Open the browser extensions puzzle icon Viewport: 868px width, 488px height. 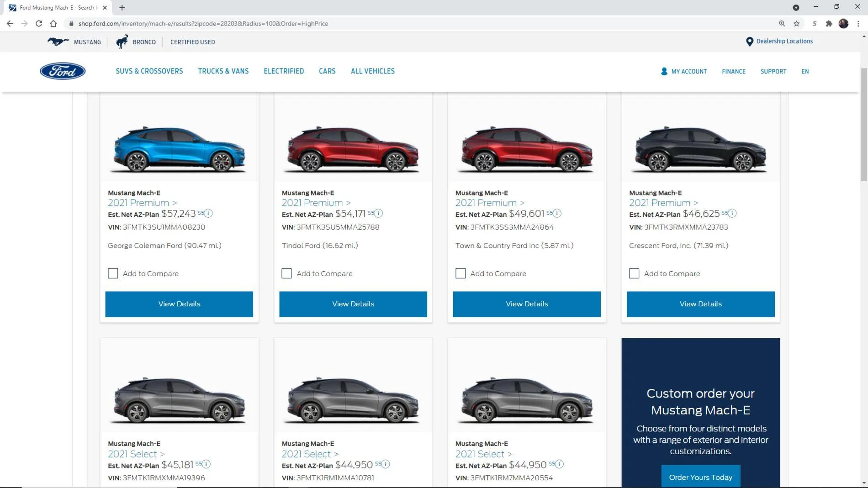(x=829, y=23)
